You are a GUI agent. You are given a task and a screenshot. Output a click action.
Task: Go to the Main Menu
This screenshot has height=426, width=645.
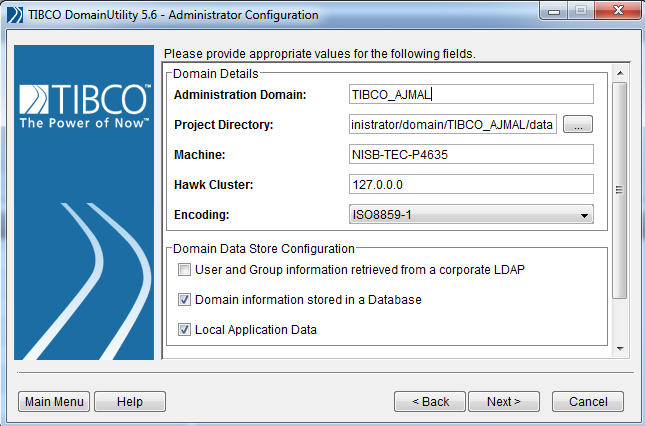[54, 401]
